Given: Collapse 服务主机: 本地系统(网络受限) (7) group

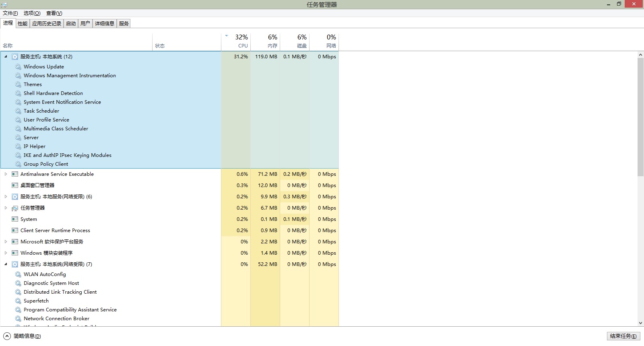Looking at the screenshot, I should (6, 264).
